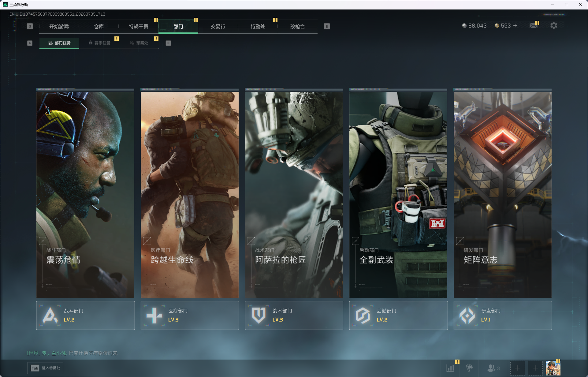Open the mail envelope icon
The width and height of the screenshot is (588, 377).
click(534, 25)
